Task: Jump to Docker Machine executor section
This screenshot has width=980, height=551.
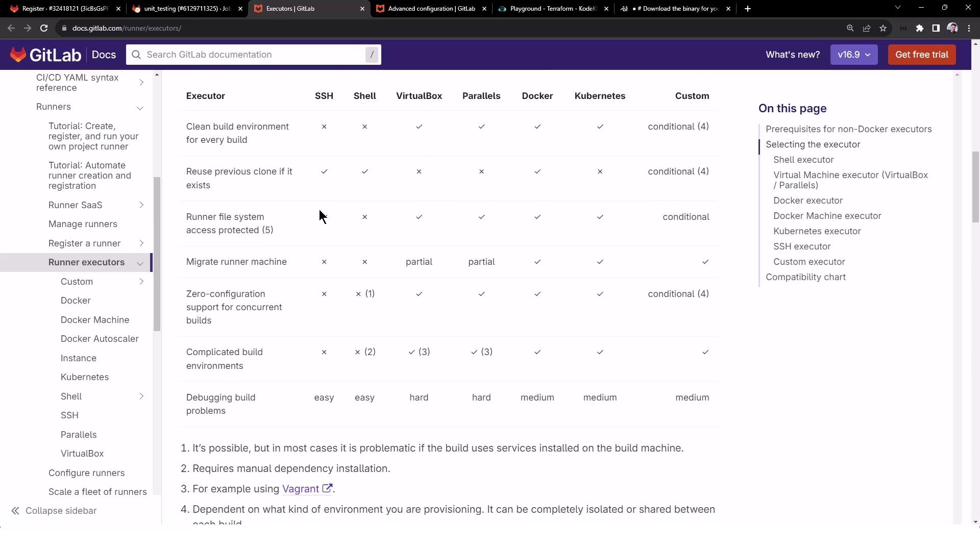Action: 827,216
